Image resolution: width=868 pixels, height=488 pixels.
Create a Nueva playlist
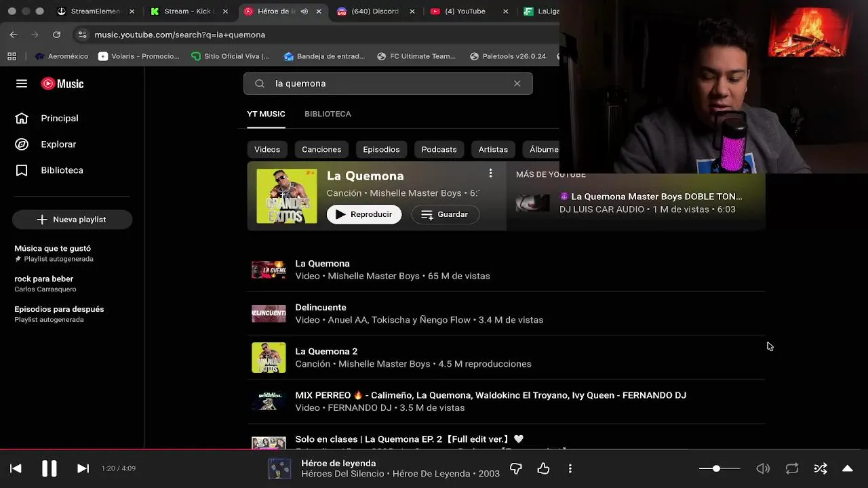coord(72,220)
